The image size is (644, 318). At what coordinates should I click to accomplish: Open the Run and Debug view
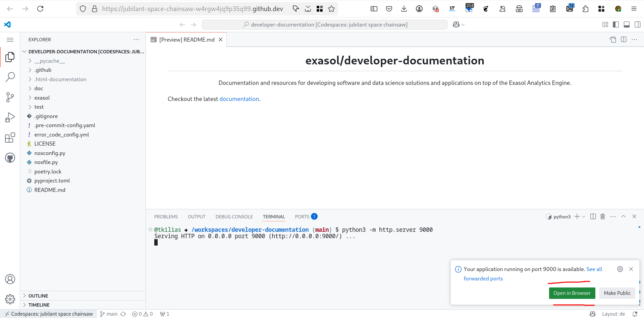pyautogui.click(x=10, y=117)
